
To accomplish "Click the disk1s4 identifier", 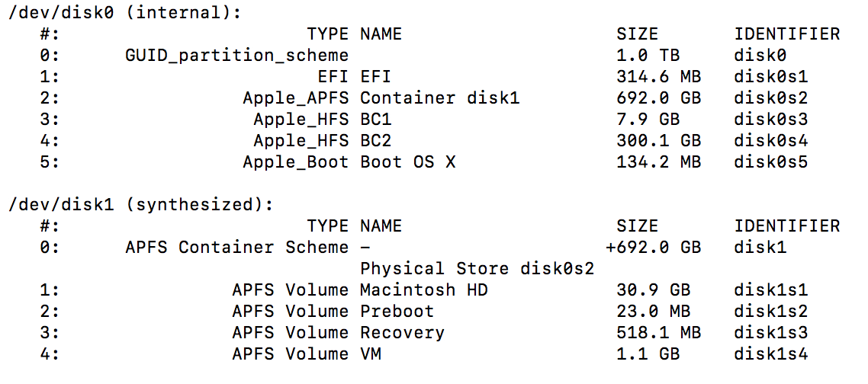I will coord(770,353).
